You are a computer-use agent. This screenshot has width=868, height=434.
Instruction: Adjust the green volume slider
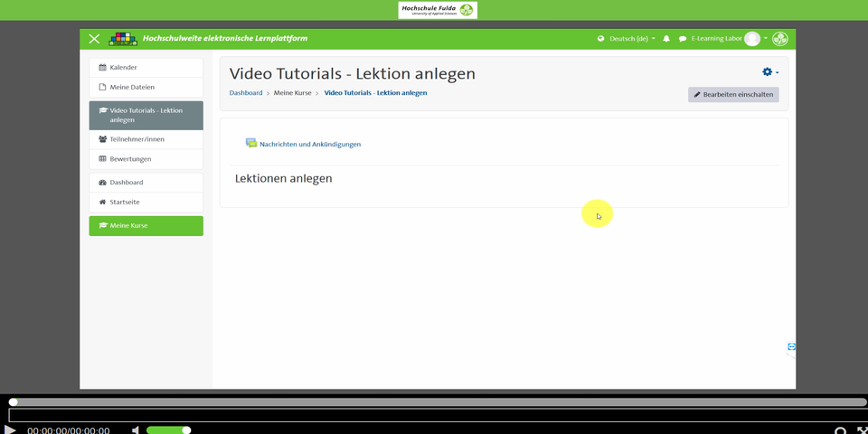click(x=168, y=430)
